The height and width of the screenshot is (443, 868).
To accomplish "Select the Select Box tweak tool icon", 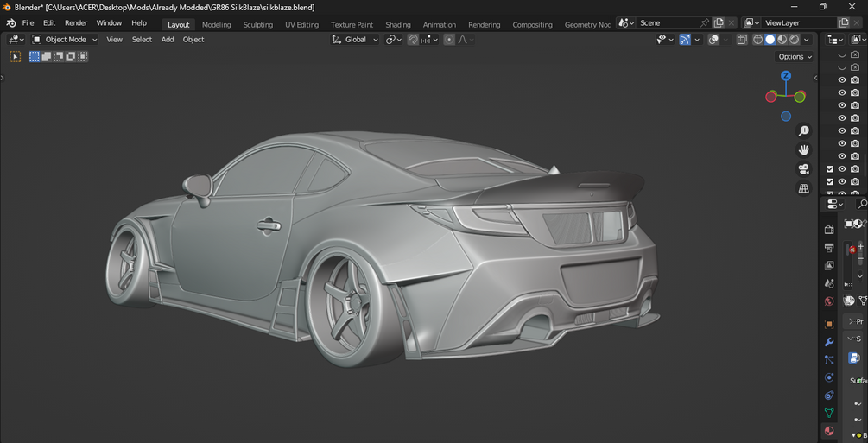I will click(15, 56).
